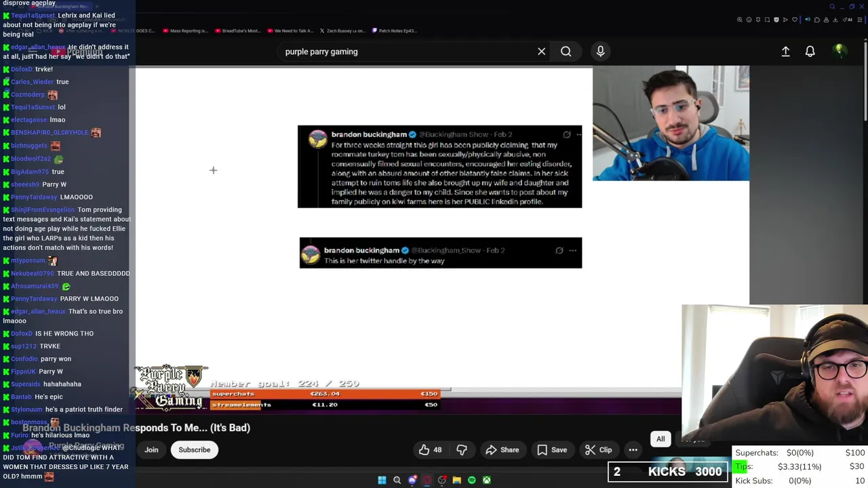Click the emoji face icon in browser toolbar

tap(749, 20)
